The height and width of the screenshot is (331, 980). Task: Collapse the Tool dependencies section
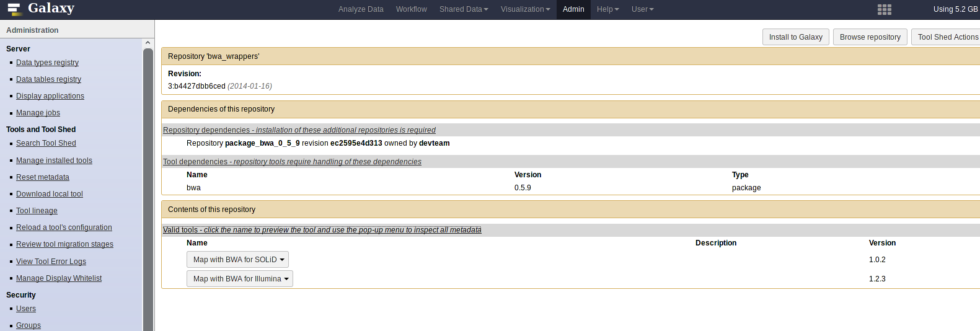[x=292, y=162]
